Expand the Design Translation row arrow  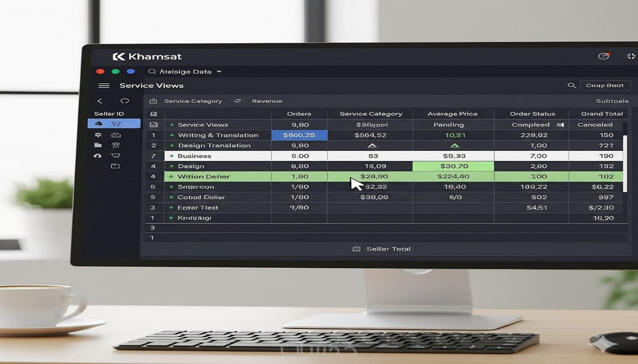pyautogui.click(x=172, y=146)
